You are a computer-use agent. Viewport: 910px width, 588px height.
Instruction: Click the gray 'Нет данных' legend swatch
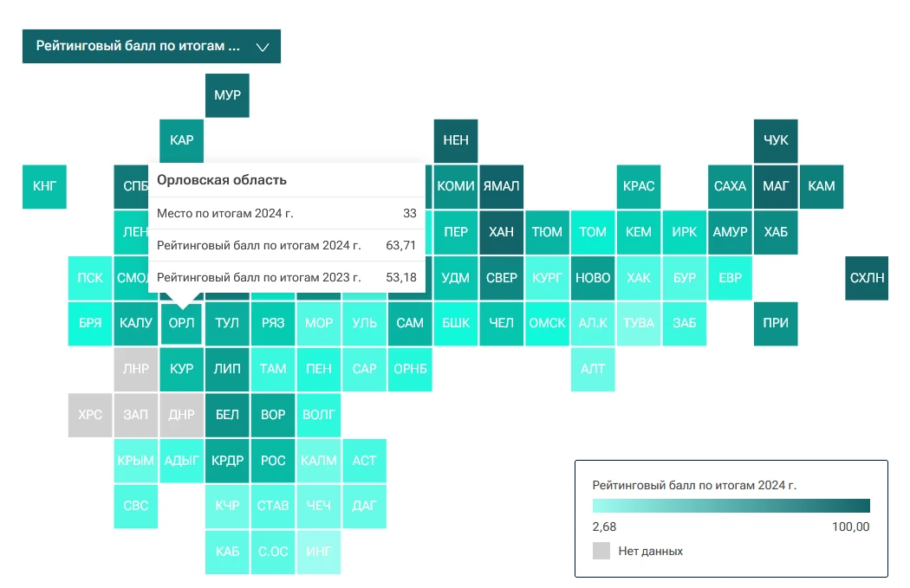click(601, 551)
